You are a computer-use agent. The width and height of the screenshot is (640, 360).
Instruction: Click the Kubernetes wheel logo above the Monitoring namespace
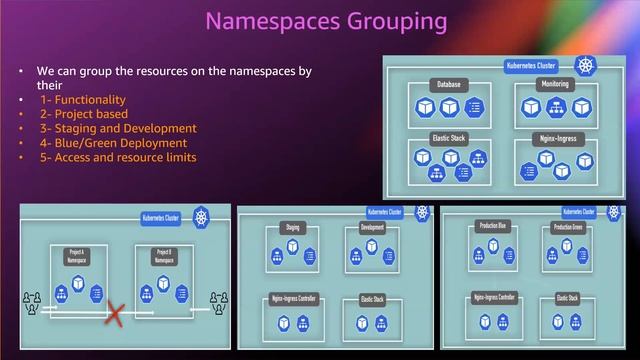coord(585,65)
